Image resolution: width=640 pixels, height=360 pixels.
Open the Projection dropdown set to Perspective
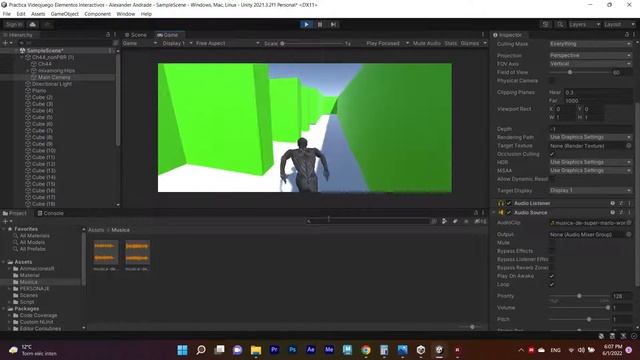[590, 55]
